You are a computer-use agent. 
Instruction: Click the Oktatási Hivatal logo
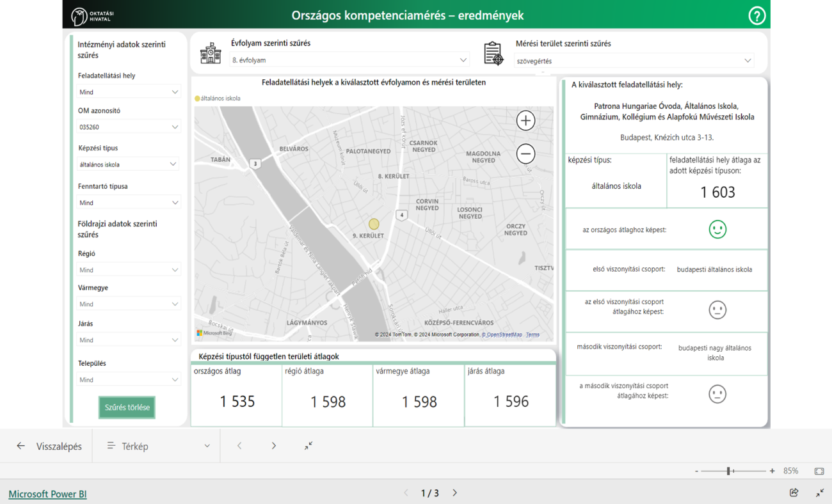click(93, 16)
